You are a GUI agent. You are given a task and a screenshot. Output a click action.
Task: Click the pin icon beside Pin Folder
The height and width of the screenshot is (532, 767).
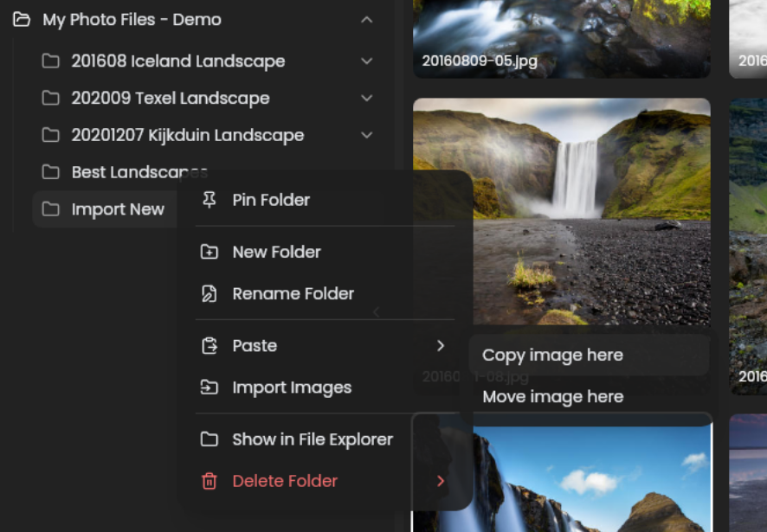pyautogui.click(x=209, y=200)
